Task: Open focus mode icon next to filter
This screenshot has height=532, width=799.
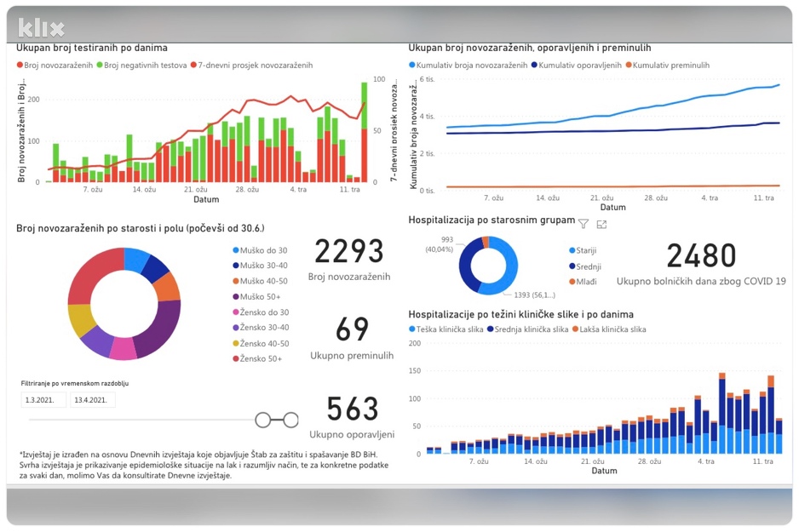Action: (601, 224)
